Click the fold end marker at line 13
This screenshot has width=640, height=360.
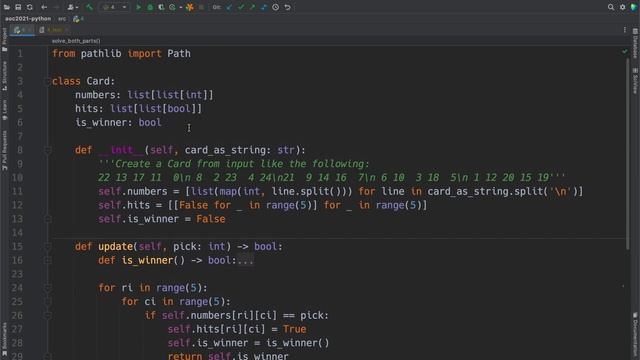[x=48, y=219]
